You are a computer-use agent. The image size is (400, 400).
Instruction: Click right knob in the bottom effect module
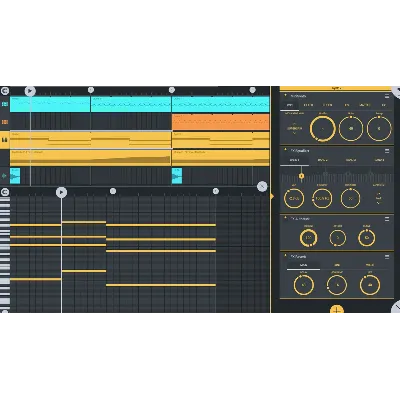coord(370,285)
